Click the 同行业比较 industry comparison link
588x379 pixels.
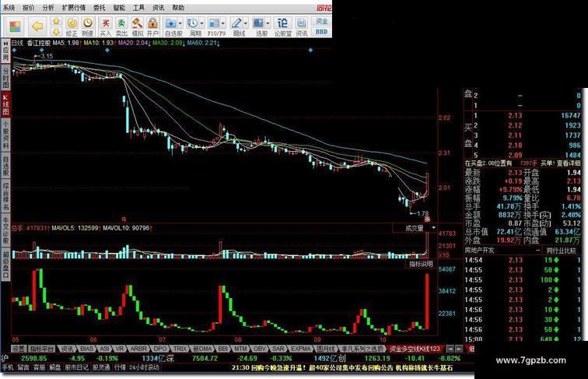(561, 251)
